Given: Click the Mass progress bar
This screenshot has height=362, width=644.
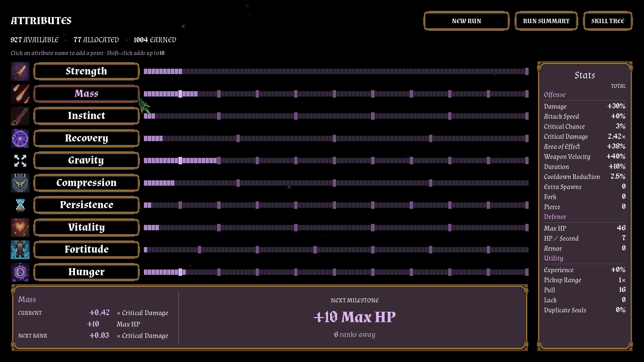Looking at the screenshot, I should (x=336, y=94).
